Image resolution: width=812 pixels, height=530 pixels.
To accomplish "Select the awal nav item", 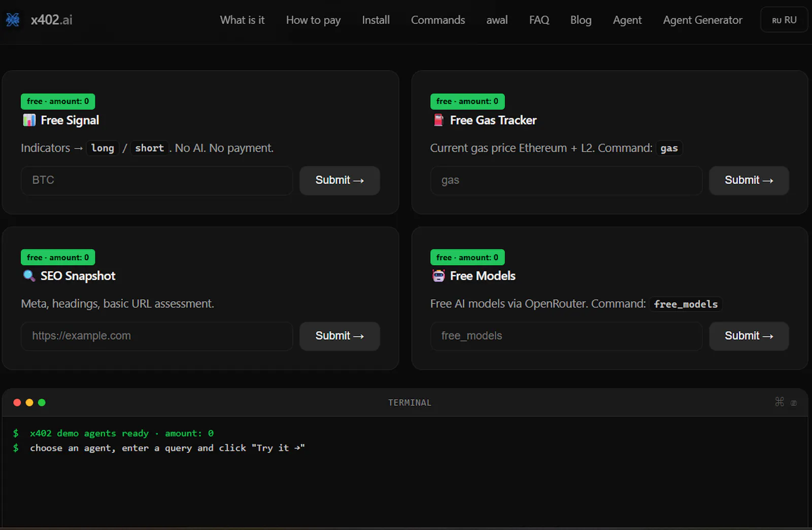I will (x=497, y=20).
